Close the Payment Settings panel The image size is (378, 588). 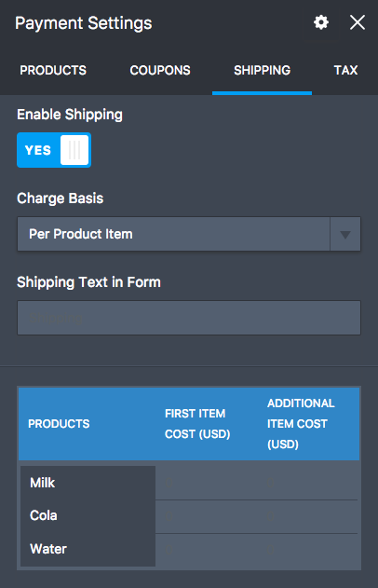tap(357, 22)
